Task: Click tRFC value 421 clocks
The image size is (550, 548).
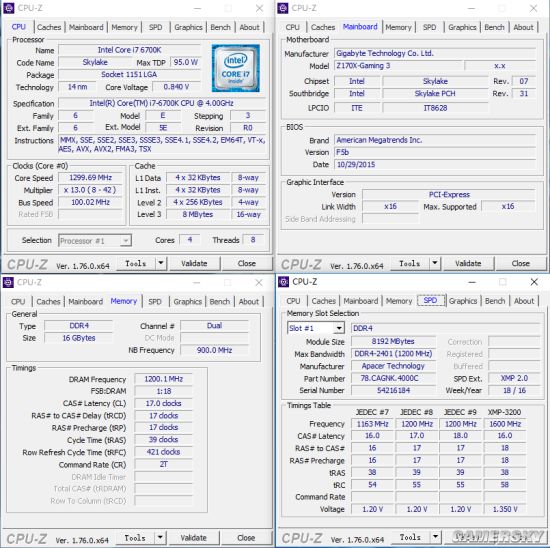Action: tap(163, 452)
